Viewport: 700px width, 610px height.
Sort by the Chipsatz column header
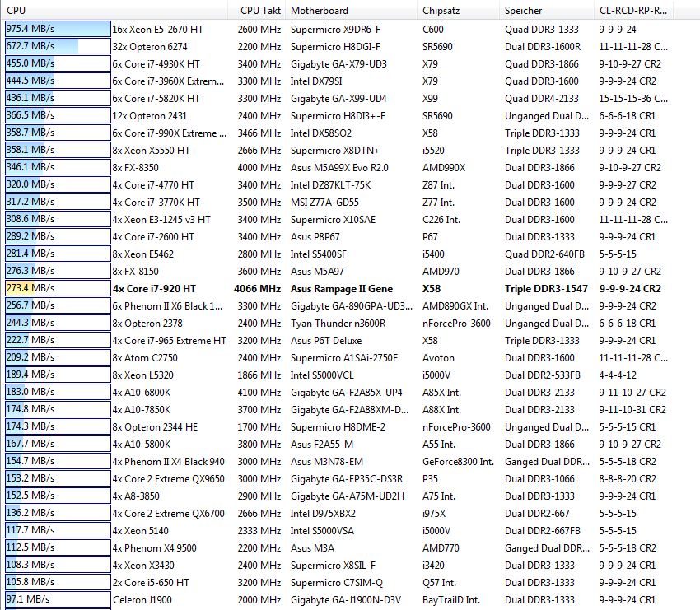[x=459, y=10]
